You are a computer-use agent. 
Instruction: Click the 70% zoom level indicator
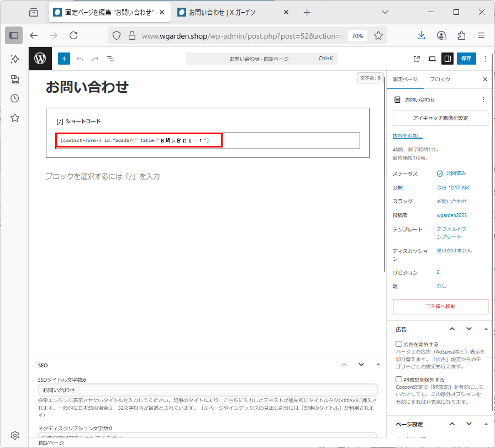(x=357, y=35)
